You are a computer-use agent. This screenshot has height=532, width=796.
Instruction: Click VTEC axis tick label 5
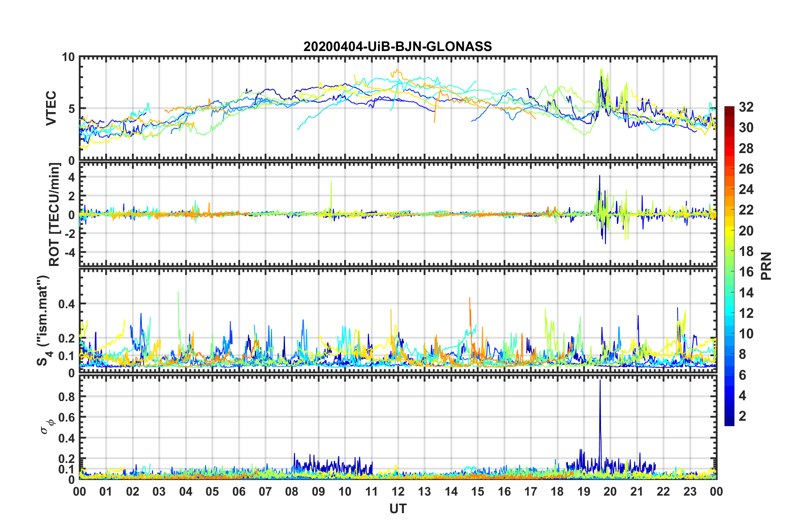click(72, 109)
